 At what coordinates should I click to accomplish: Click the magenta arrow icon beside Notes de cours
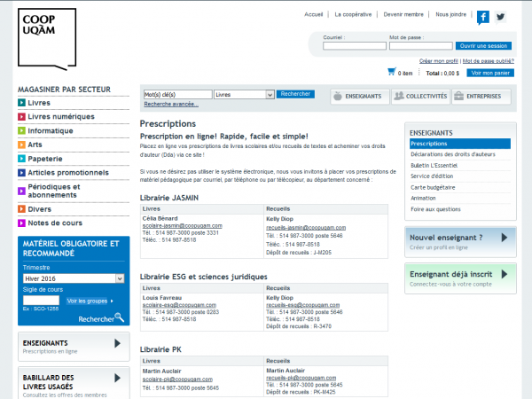pos(21,223)
